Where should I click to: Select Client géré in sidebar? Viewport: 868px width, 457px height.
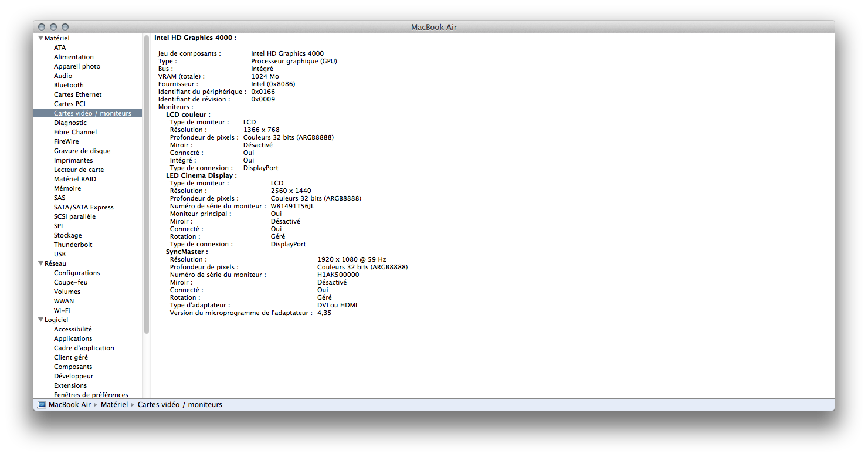tap(71, 357)
